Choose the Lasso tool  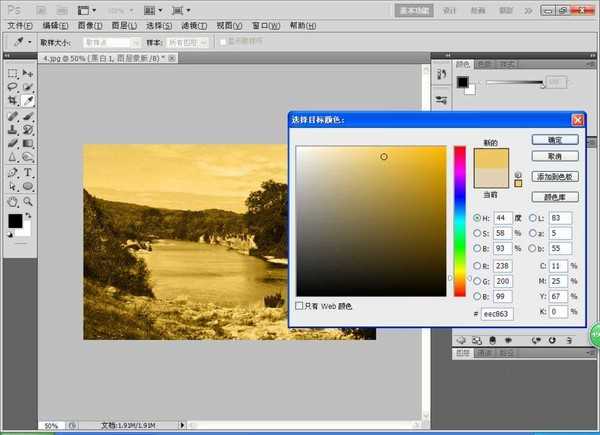click(x=13, y=88)
